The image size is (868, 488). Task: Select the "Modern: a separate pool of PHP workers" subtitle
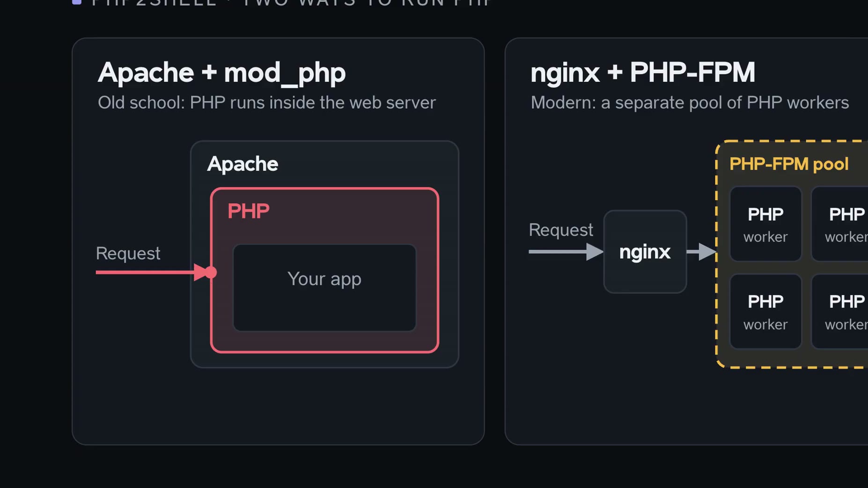[690, 103]
